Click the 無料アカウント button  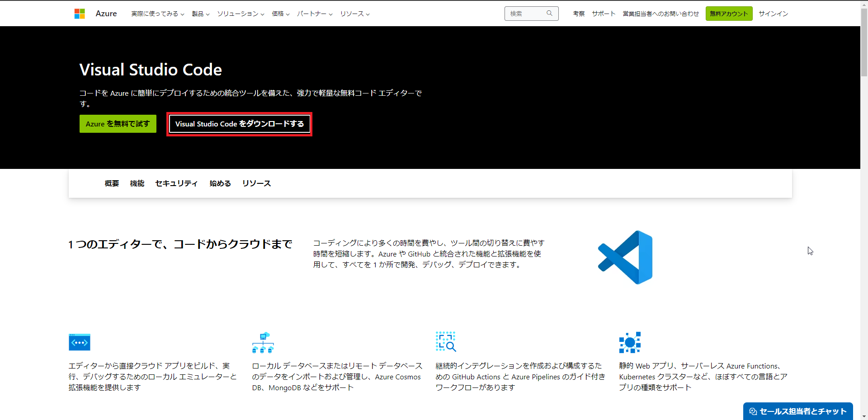pos(729,14)
